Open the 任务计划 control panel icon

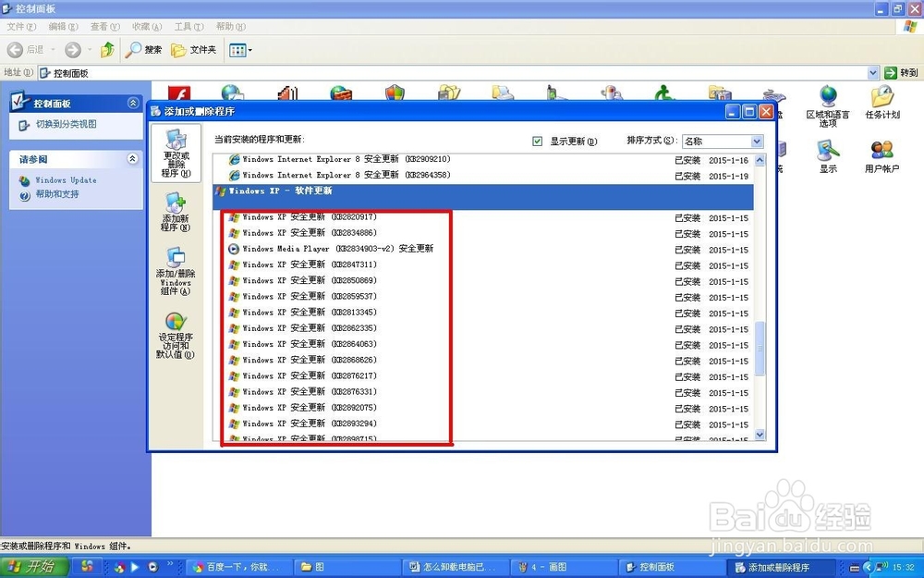coord(882,103)
